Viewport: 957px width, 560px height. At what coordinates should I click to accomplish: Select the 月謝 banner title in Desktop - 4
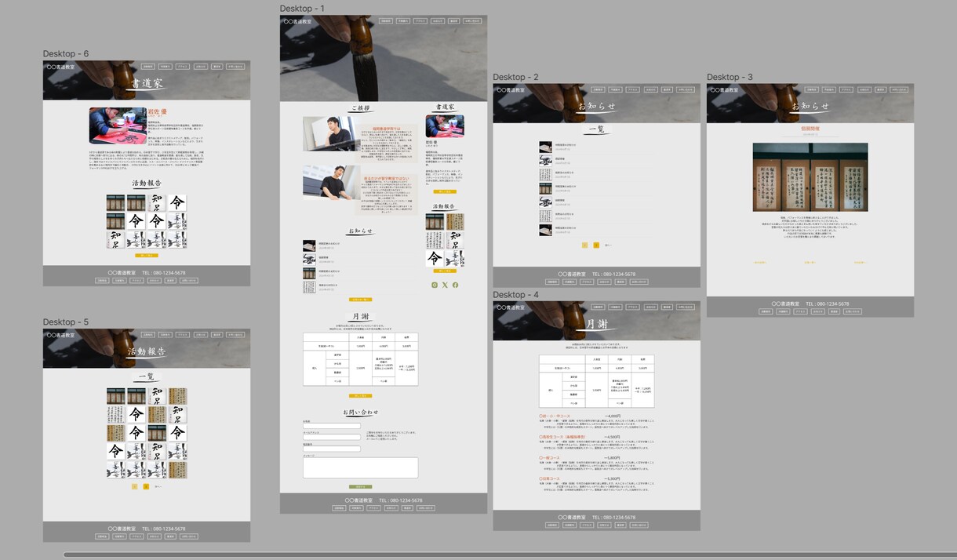point(597,324)
